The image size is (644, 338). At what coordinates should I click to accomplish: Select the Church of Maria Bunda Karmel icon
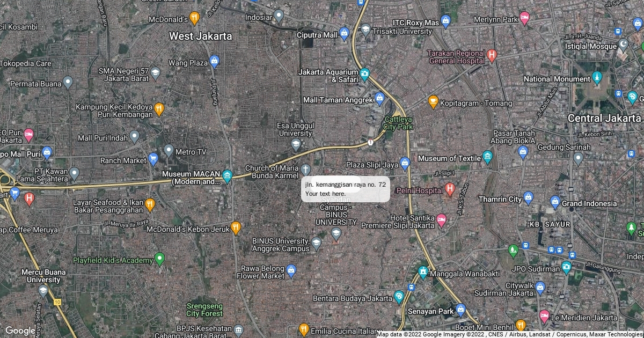point(306,171)
